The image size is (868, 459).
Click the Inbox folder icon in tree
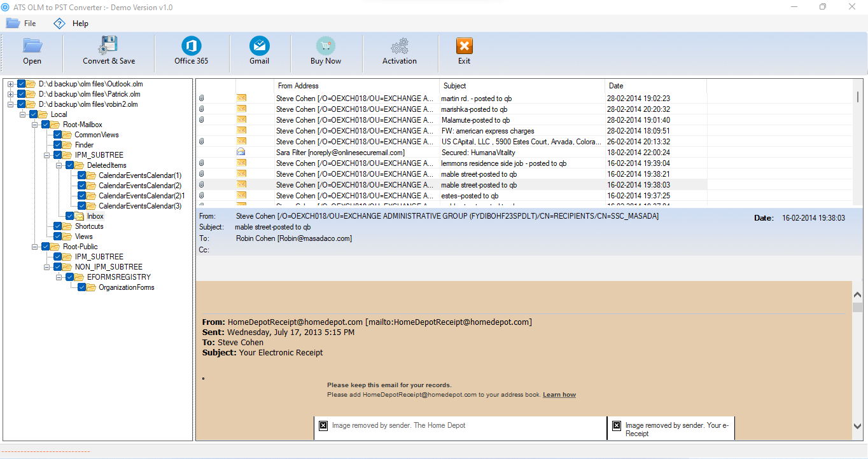click(80, 216)
